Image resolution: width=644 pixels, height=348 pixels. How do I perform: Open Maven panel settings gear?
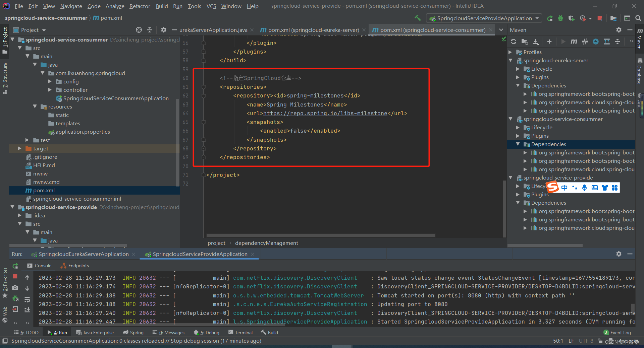click(x=619, y=30)
